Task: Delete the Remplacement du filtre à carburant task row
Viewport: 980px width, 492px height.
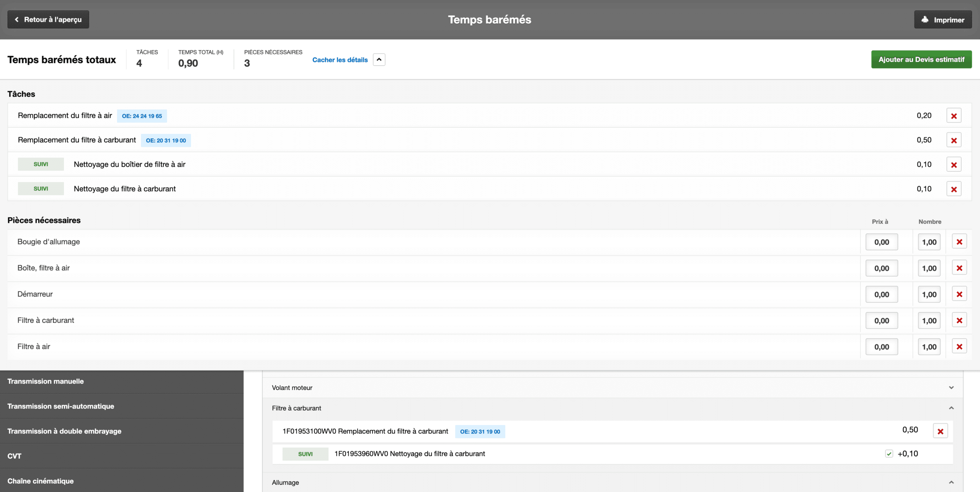Action: tap(954, 140)
